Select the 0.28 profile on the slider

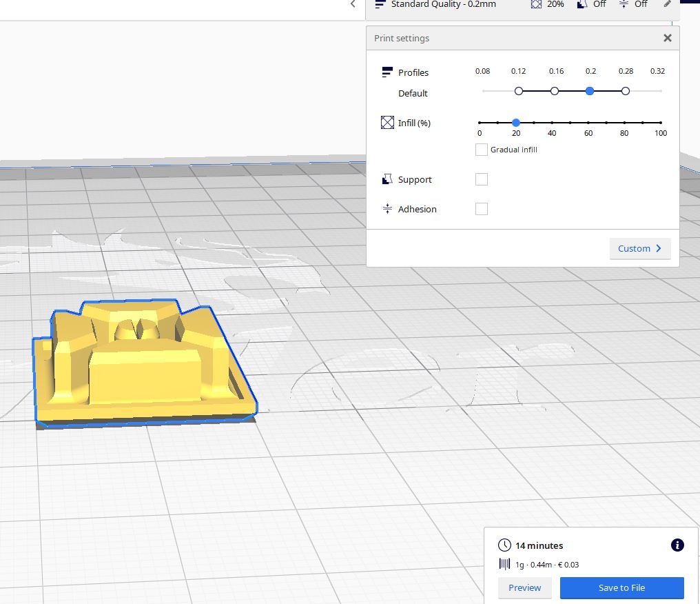pyautogui.click(x=626, y=91)
